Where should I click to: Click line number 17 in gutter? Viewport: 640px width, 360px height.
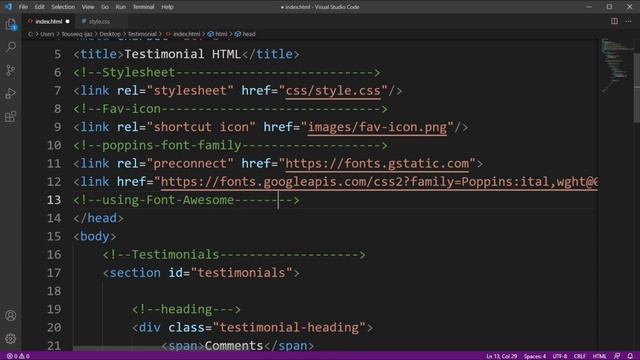pos(53,273)
